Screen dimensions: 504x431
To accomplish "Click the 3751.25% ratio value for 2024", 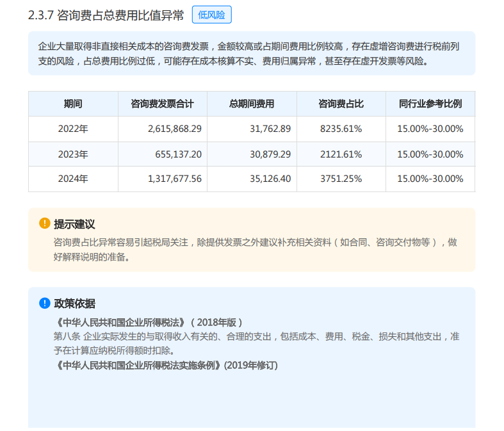I will [341, 179].
